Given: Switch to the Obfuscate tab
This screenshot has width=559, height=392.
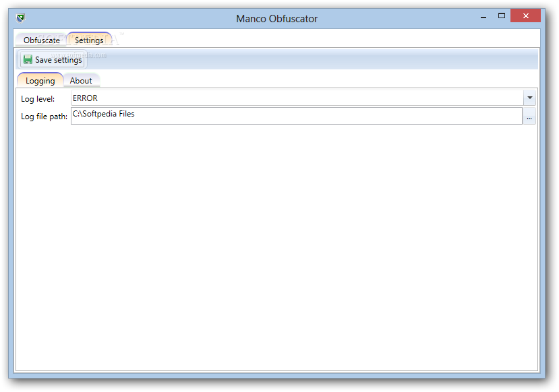Looking at the screenshot, I should tap(41, 40).
